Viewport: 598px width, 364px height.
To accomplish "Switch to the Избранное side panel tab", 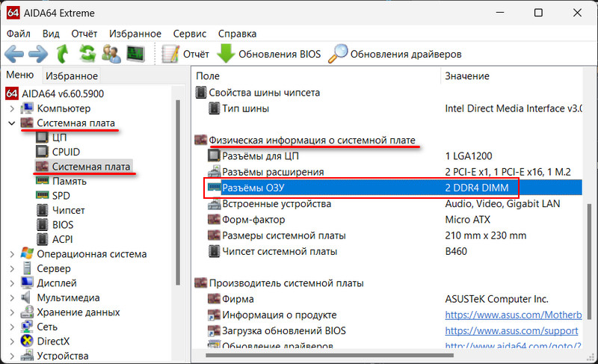I will [x=72, y=75].
